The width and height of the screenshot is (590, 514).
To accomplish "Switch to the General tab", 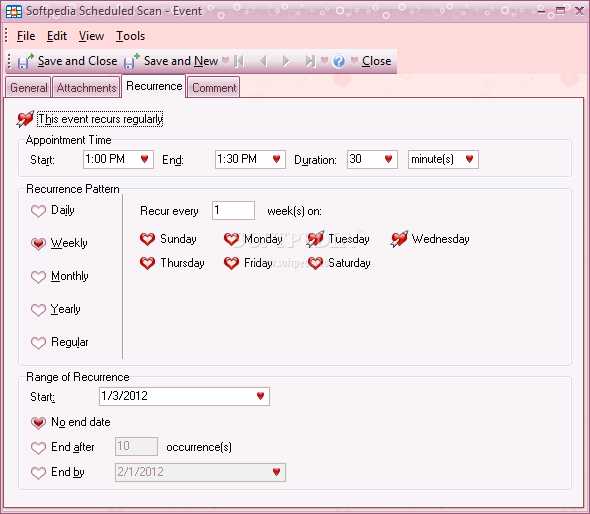I will pyautogui.click(x=29, y=88).
